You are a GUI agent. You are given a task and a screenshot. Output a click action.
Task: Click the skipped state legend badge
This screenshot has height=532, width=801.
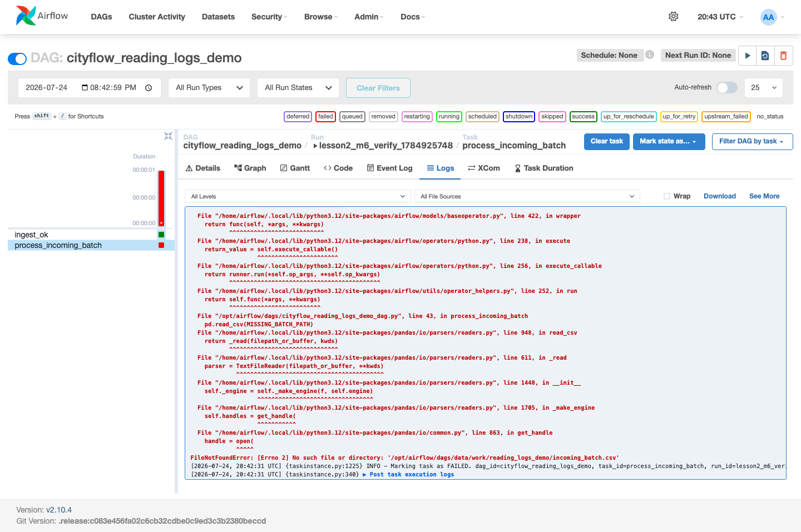[552, 116]
